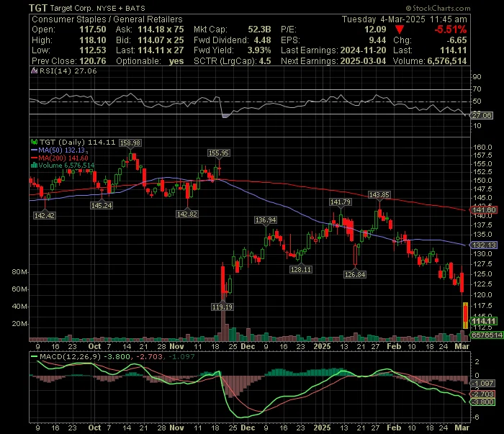Screen dimensions: 504x434
Task: Click the 132.13 MA(50) axis tag
Action: 484,245
